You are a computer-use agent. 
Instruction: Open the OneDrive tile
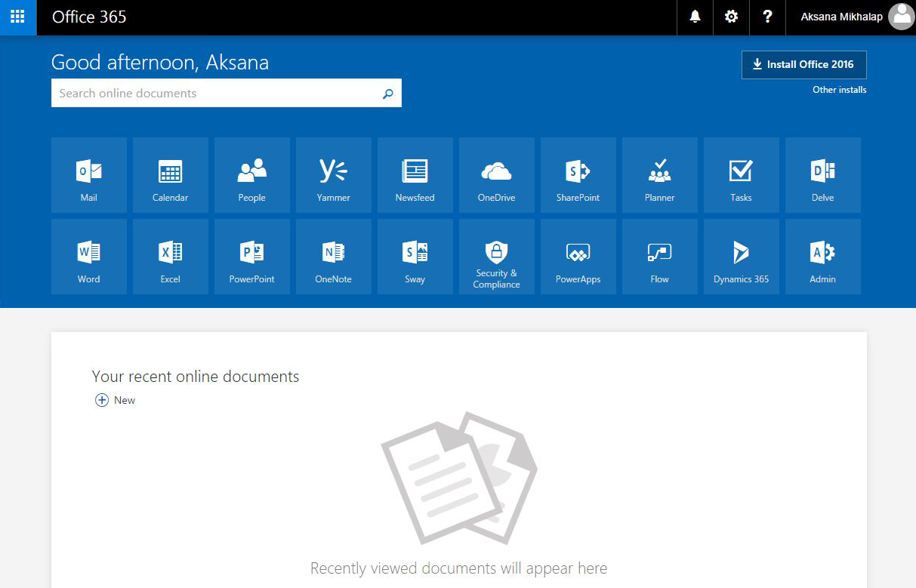[497, 175]
